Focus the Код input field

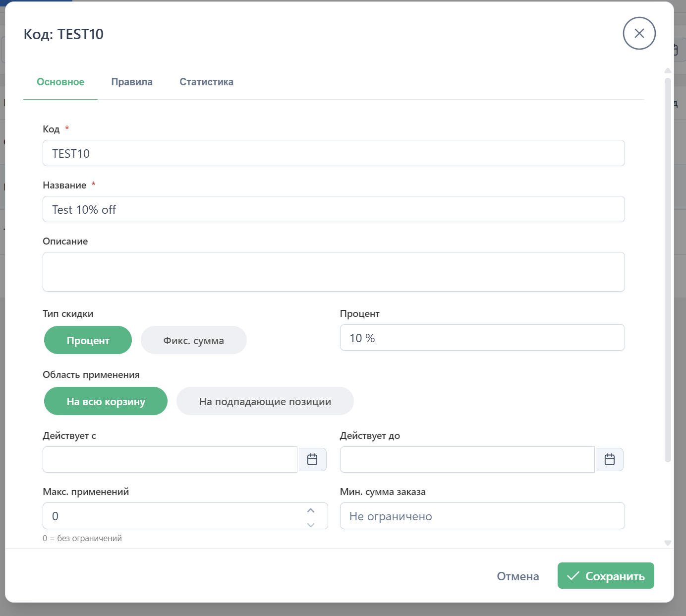tap(333, 153)
